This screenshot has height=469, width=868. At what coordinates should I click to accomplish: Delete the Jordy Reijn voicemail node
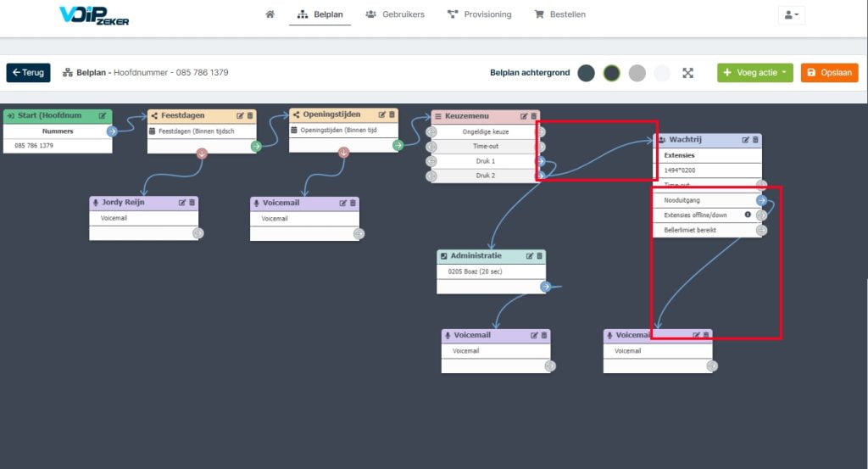click(192, 203)
